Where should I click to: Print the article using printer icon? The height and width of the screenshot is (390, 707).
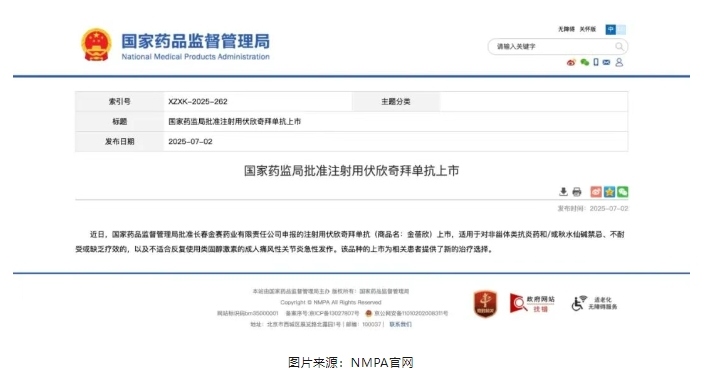pos(577,192)
